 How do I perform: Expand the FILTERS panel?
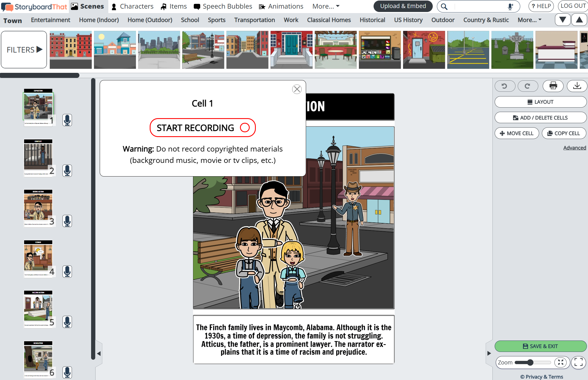(x=24, y=50)
